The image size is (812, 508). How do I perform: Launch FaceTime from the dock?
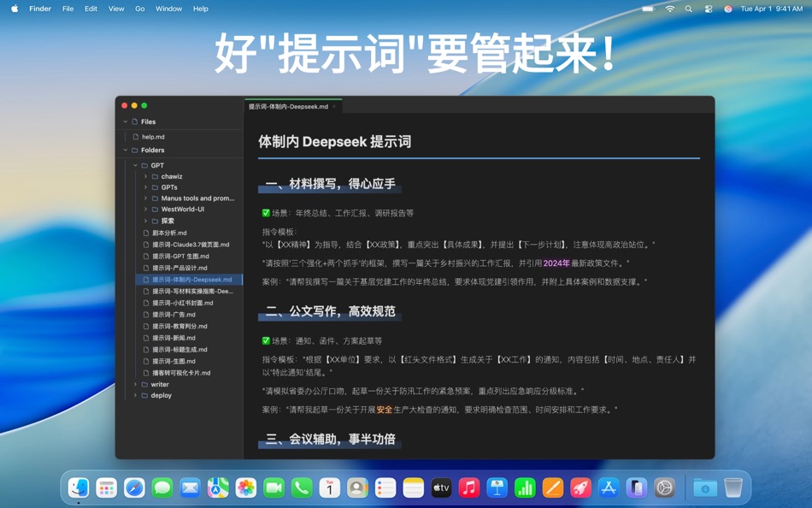tap(274, 487)
